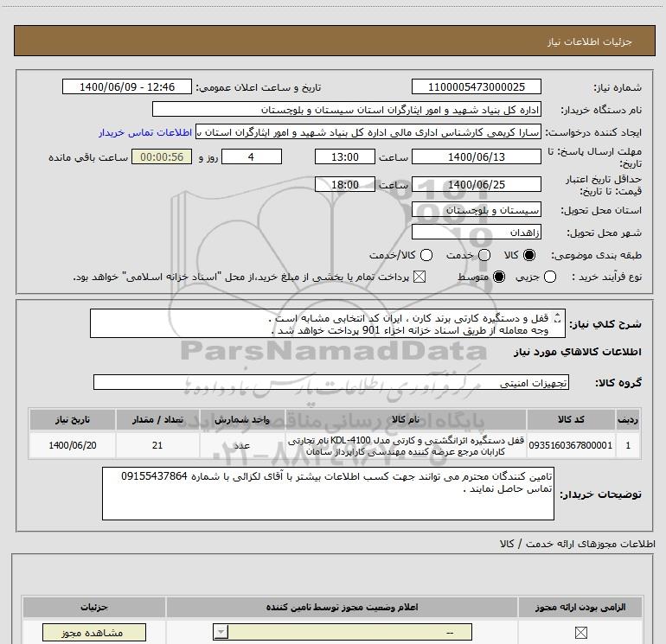Click the شرح کلی نیاز text area
The width and height of the screenshot is (666, 644).
[x=328, y=323]
